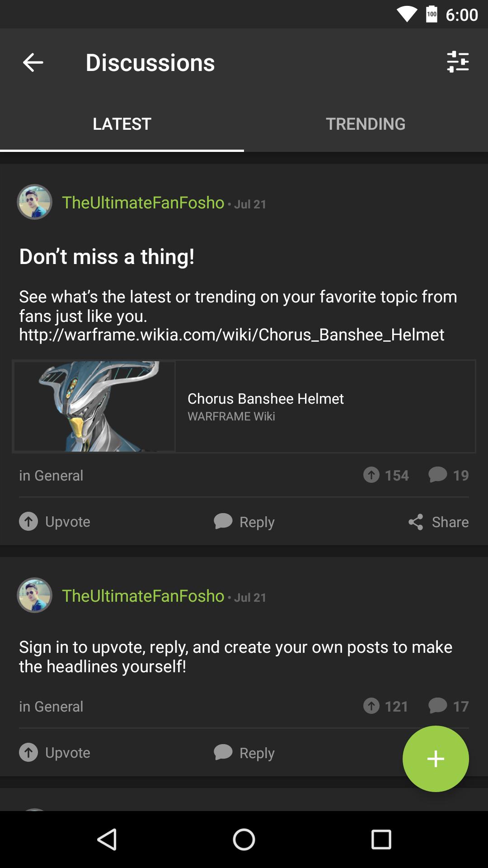The height and width of the screenshot is (868, 488).
Task: Open the 'in General' category label
Action: pyautogui.click(x=51, y=475)
